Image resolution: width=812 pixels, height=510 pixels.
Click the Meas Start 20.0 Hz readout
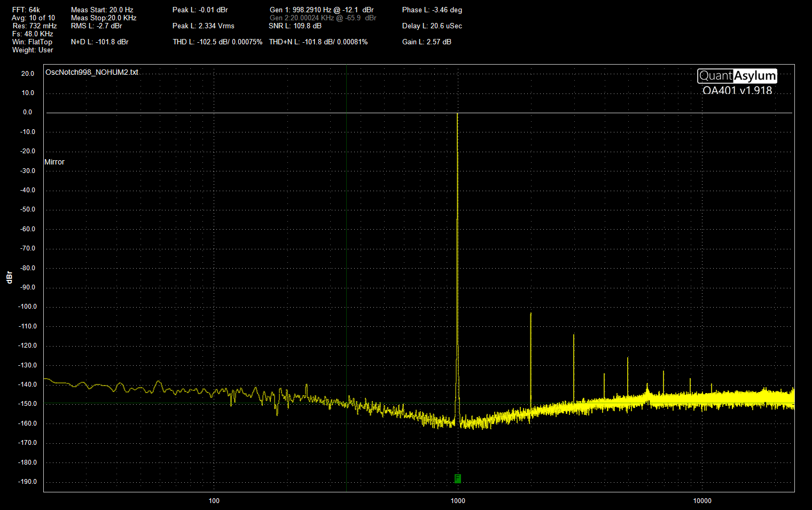click(102, 10)
